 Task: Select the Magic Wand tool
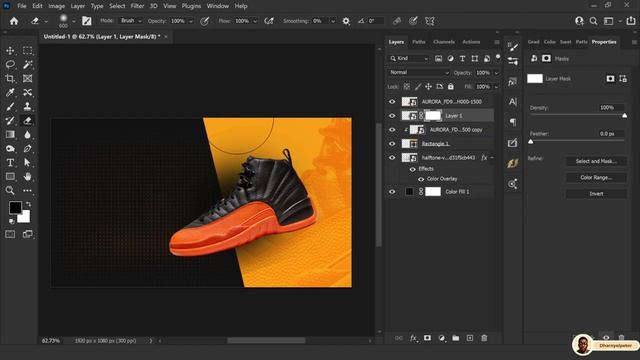pos(27,64)
